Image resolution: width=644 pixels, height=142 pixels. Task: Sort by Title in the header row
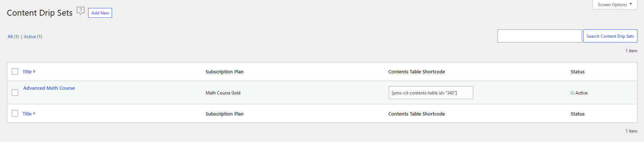27,72
